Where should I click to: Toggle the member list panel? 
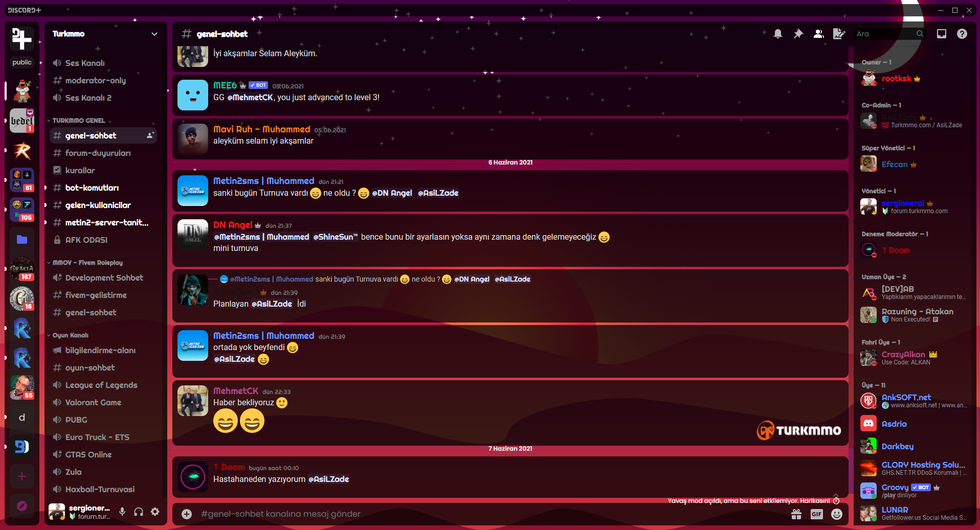818,34
